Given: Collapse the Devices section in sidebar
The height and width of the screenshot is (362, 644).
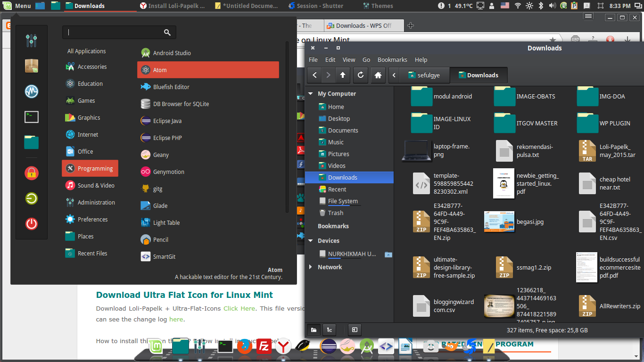Looking at the screenshot, I should (310, 240).
